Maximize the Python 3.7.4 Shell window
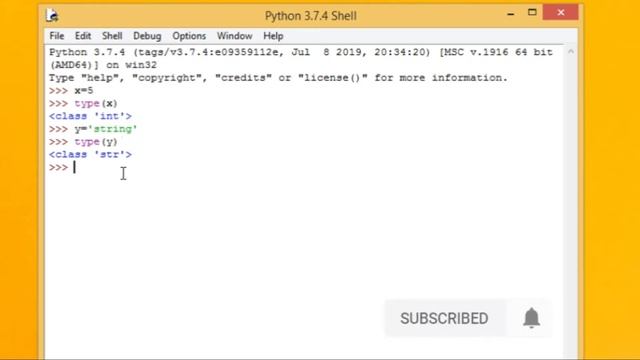This screenshot has width=640, height=360. [x=532, y=13]
